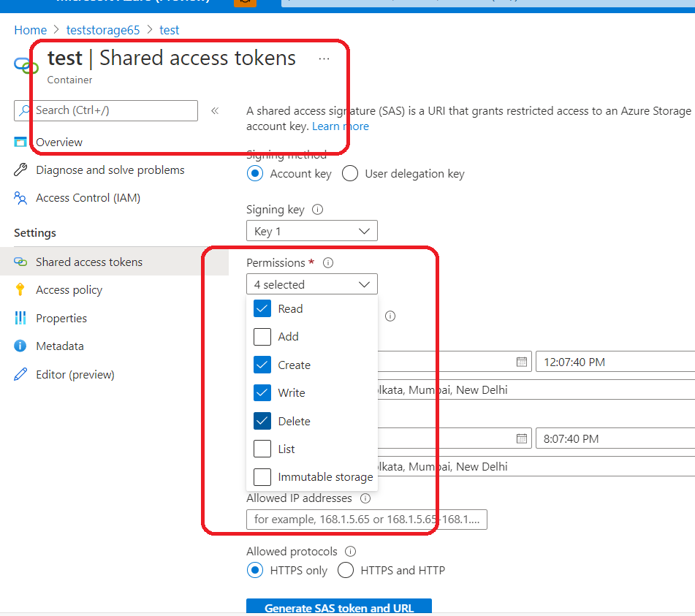Check the List permission

262,449
